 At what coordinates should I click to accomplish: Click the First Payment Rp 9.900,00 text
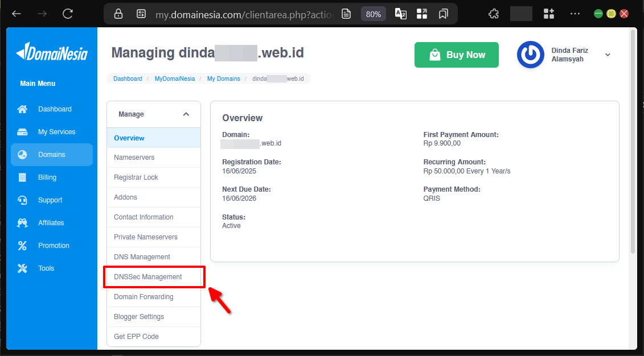click(x=442, y=143)
